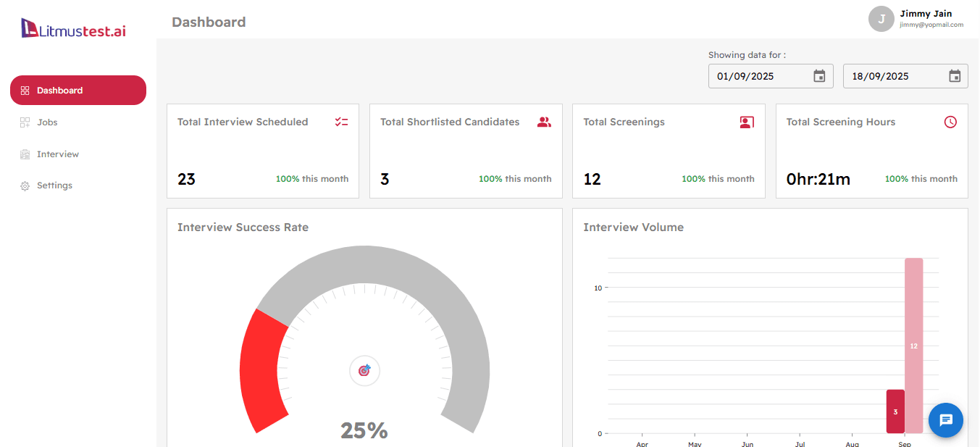Click the 25% success rate gauge
Viewport: 980px width, 447px height.
tap(364, 430)
